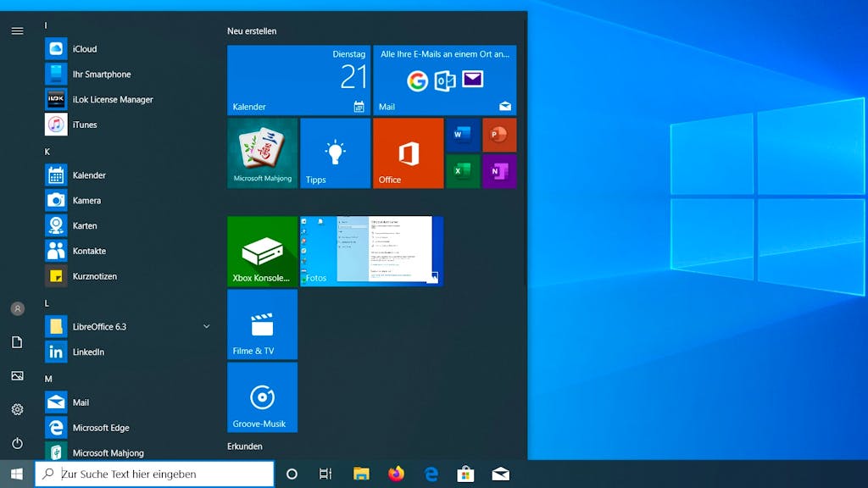Launch OneNote from small tile

click(499, 171)
